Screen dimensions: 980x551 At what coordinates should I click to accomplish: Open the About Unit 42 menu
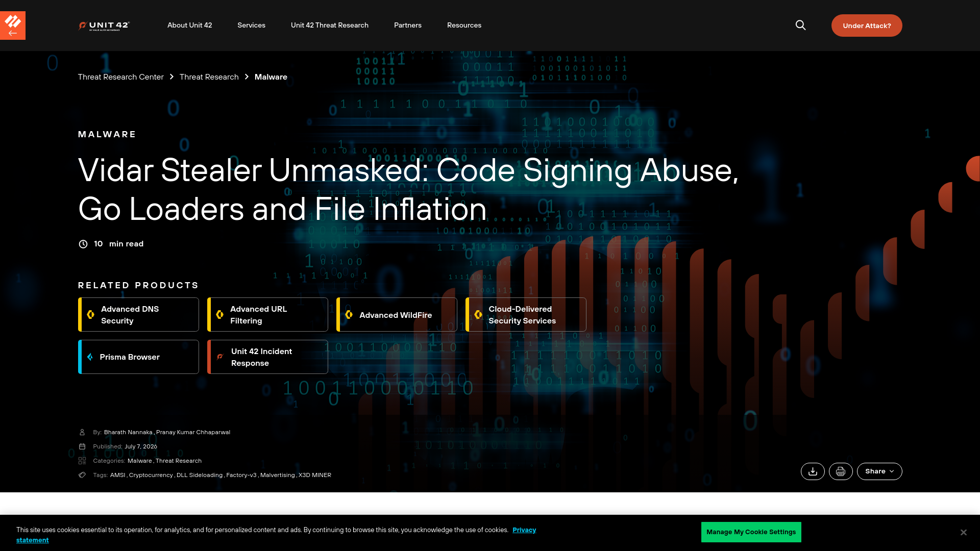[189, 25]
